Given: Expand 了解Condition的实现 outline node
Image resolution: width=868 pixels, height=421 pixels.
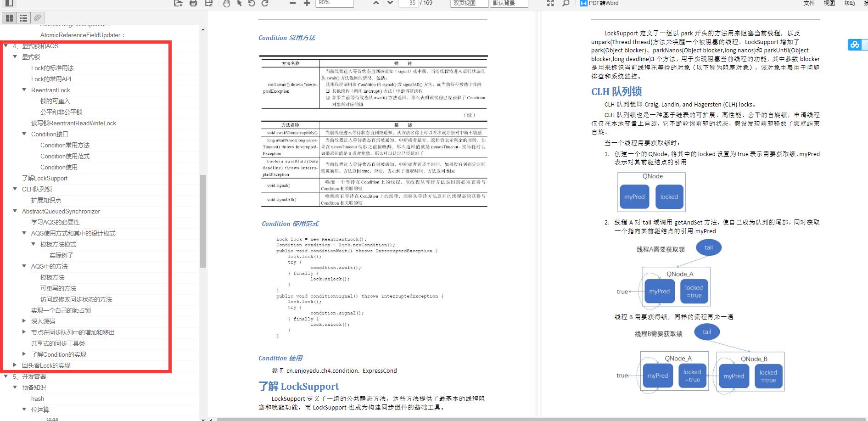Looking at the screenshot, I should [x=24, y=354].
